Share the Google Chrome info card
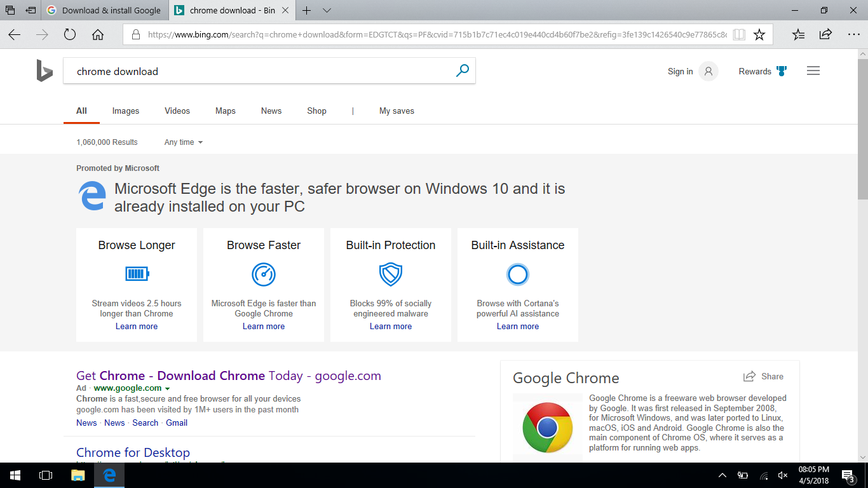Screen dimensions: 868x488 pyautogui.click(x=763, y=376)
